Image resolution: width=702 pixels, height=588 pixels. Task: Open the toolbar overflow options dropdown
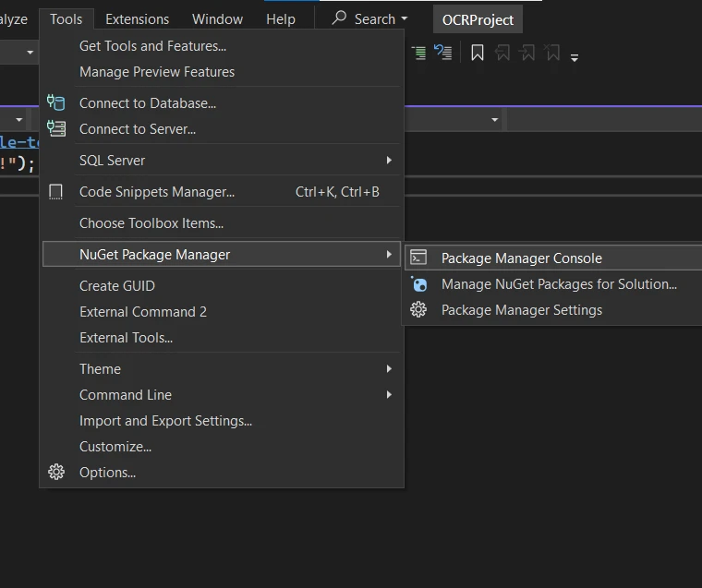coord(575,57)
